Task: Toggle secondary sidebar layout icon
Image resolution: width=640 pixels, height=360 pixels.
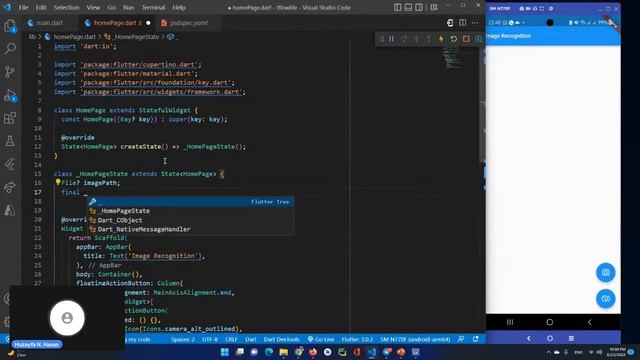Action: click(x=419, y=7)
